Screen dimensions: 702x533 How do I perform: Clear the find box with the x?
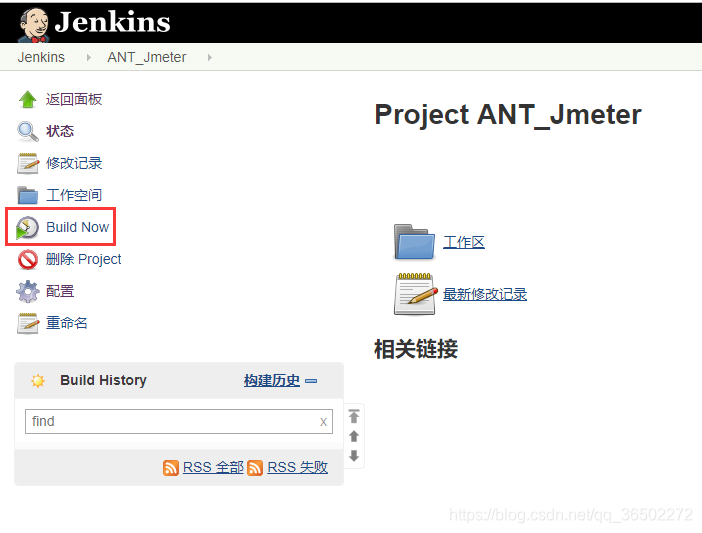(323, 422)
